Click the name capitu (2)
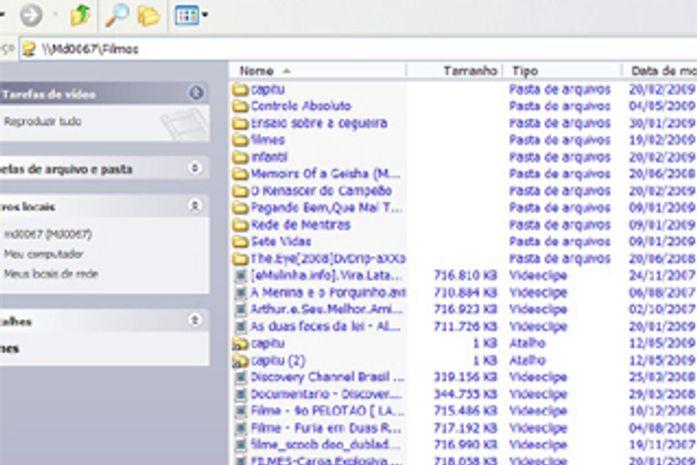 (278, 361)
